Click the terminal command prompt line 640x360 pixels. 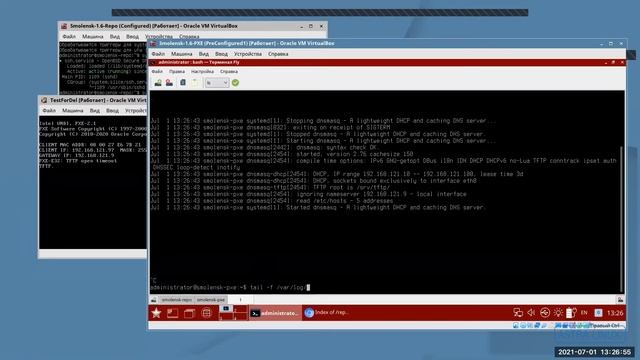tap(230, 287)
